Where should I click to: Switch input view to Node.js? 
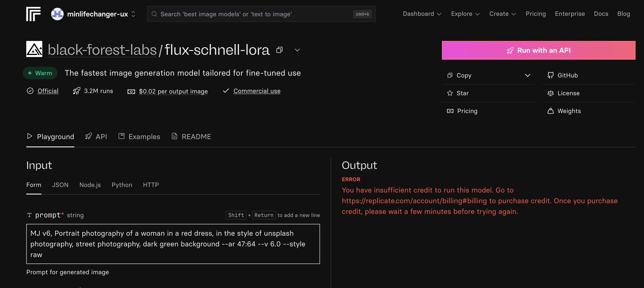point(90,185)
